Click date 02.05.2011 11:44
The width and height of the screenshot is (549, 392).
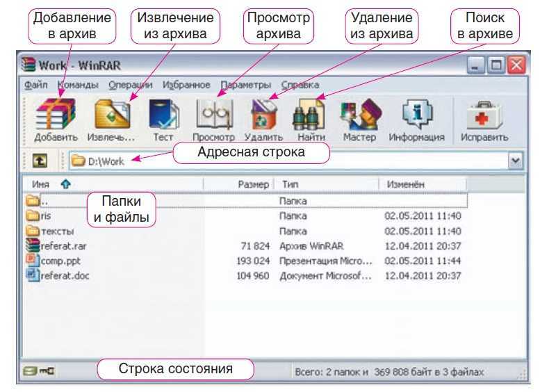click(423, 261)
